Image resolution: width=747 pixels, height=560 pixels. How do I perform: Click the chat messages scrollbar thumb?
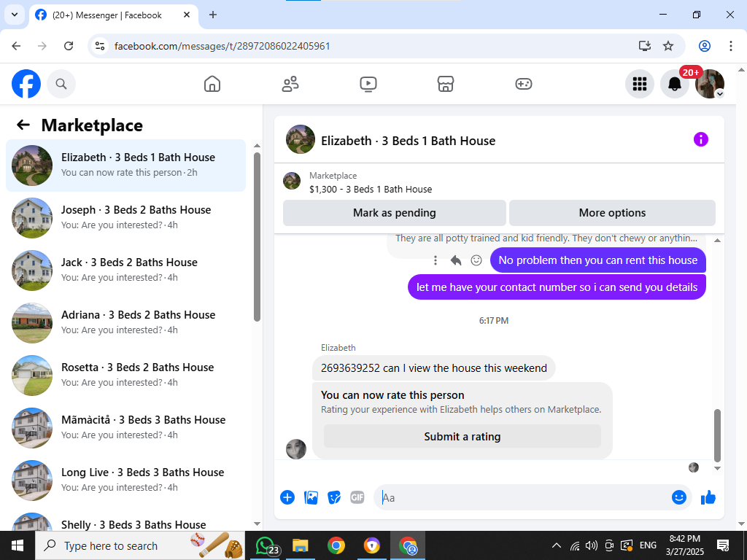[x=718, y=435]
